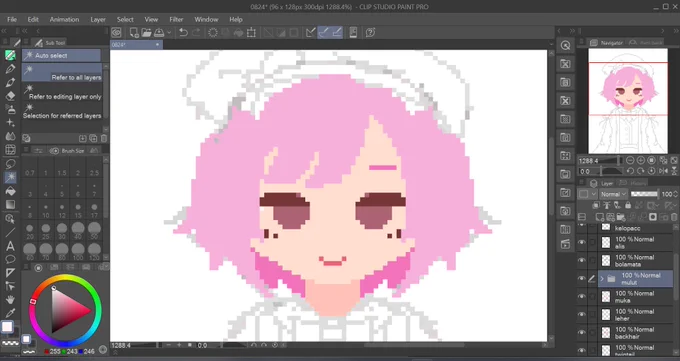Select the Hand move tool
Screen dimensions: 680x361
click(10, 299)
